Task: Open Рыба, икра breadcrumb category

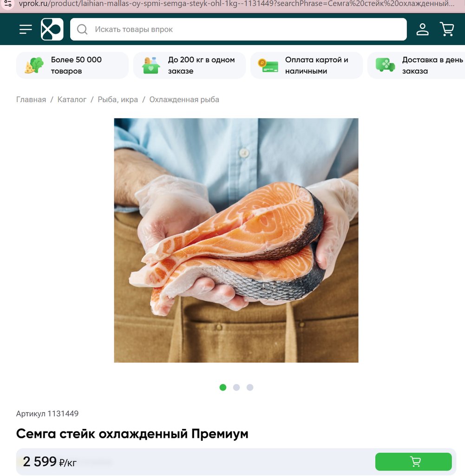Action: click(x=118, y=99)
